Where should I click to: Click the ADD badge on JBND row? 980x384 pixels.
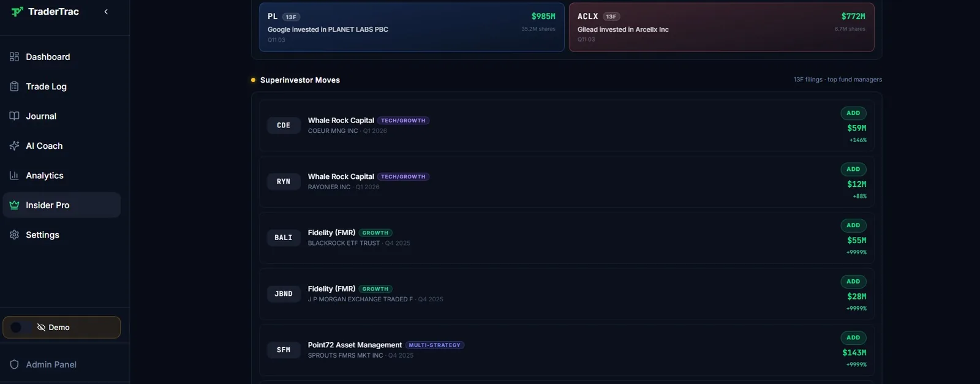point(853,281)
